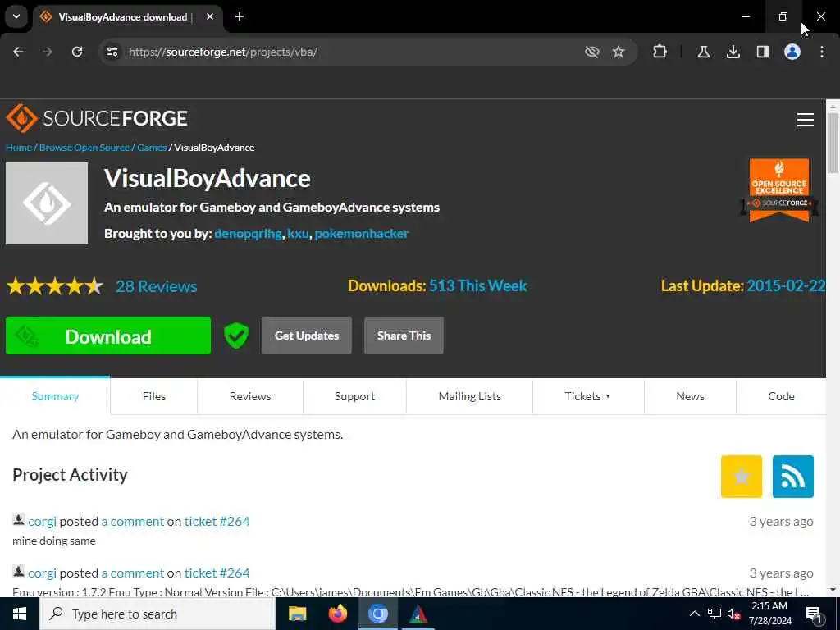Viewport: 840px width, 630px height.
Task: Open the Summary tab
Action: point(55,396)
